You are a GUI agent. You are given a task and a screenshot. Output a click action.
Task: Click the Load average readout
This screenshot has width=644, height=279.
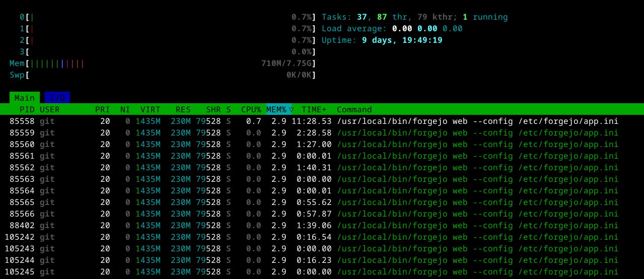tap(392, 28)
